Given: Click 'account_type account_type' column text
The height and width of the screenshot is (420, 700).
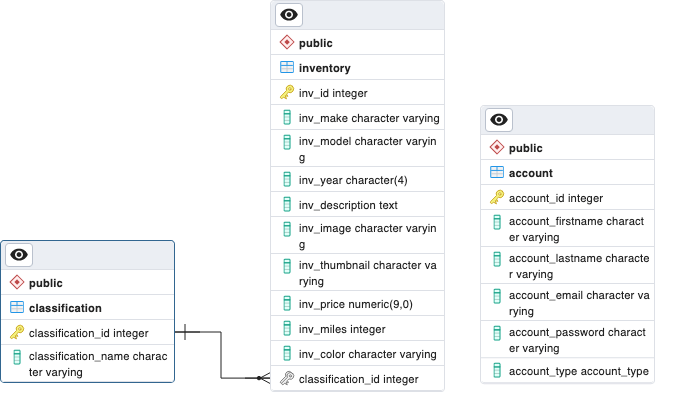Looking at the screenshot, I should click(x=579, y=371).
